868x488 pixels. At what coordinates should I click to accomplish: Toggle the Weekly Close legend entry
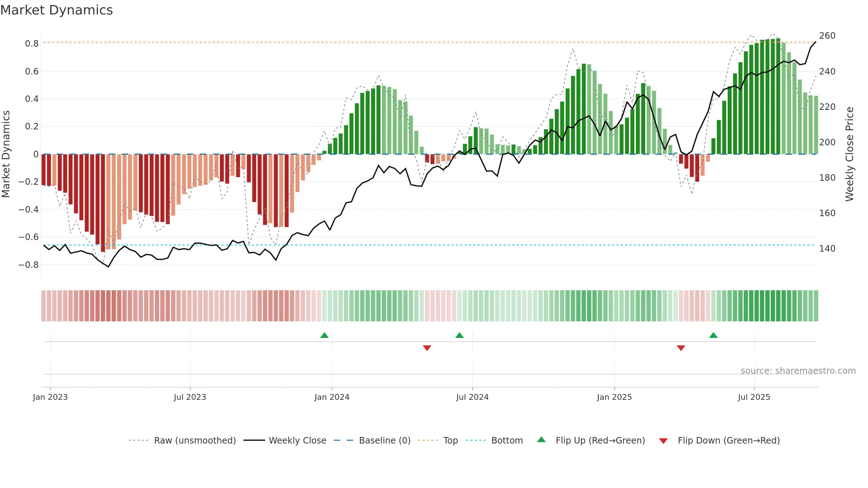click(285, 440)
